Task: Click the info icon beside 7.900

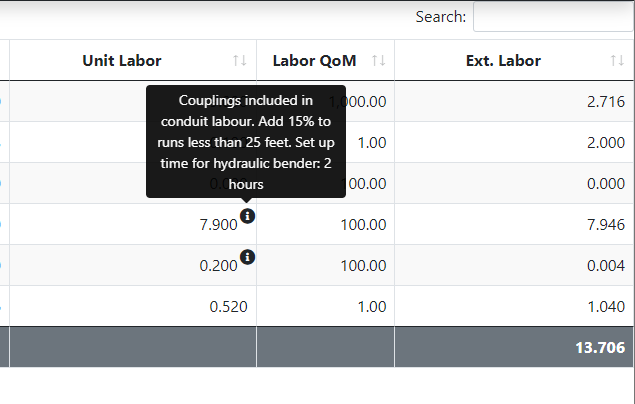Action: click(248, 216)
